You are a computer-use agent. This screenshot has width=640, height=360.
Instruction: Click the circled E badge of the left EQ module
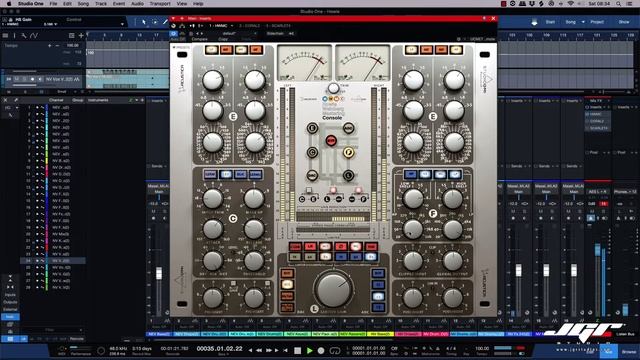pos(233,116)
